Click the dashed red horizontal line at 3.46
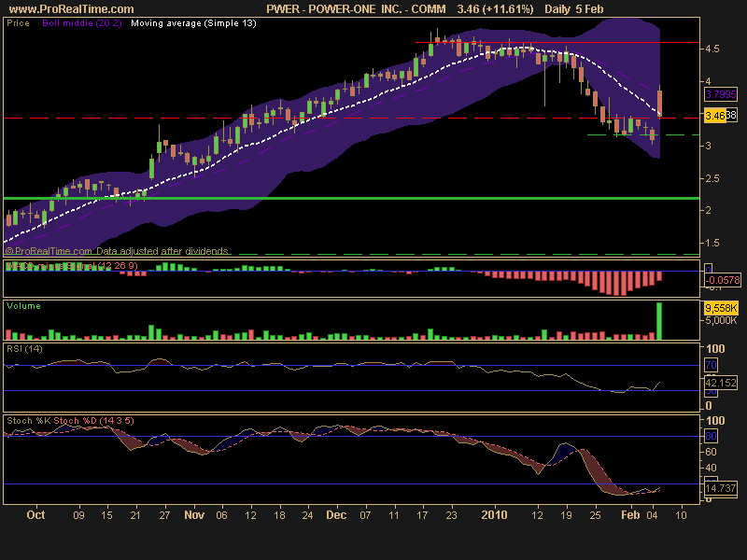The width and height of the screenshot is (747, 560). [352, 119]
